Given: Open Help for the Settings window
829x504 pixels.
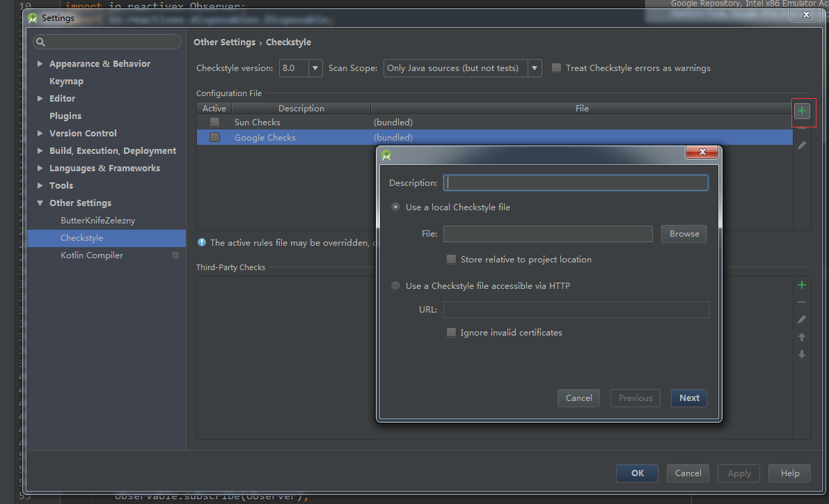Looking at the screenshot, I should point(790,473).
